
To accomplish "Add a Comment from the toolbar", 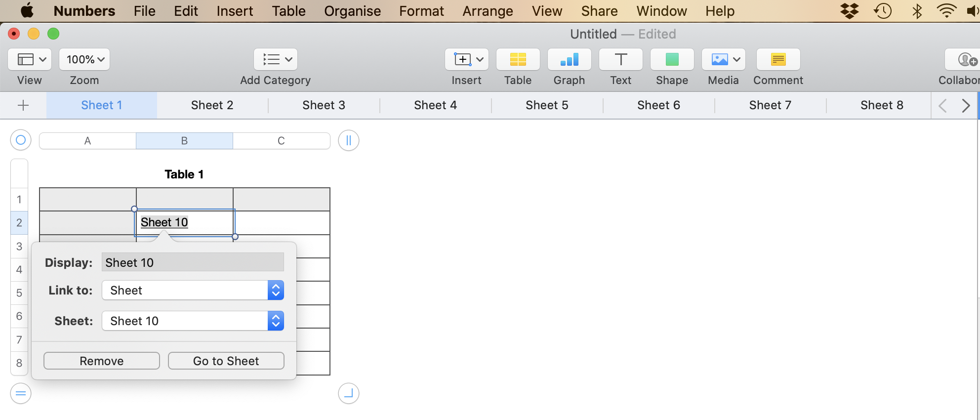I will tap(778, 60).
